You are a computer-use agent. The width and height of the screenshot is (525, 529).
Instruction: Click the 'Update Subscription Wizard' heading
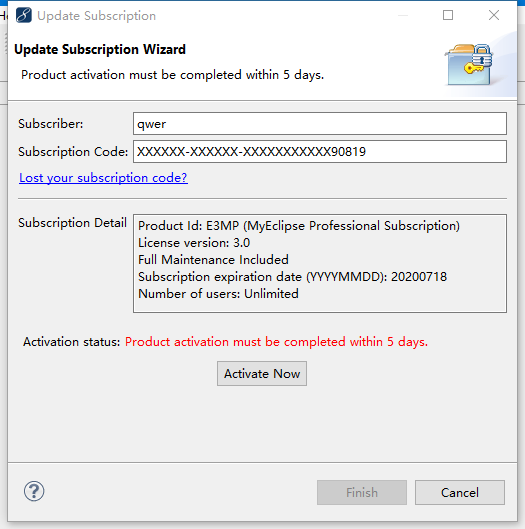100,49
